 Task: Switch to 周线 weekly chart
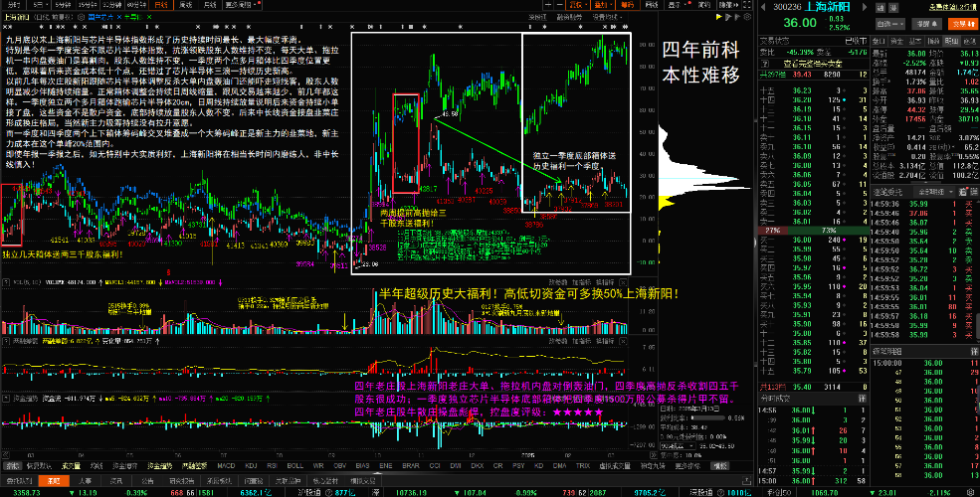tap(186, 5)
